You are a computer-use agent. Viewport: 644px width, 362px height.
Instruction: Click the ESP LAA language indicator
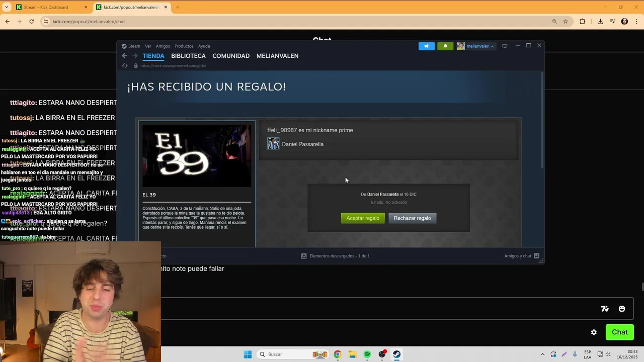click(x=588, y=354)
